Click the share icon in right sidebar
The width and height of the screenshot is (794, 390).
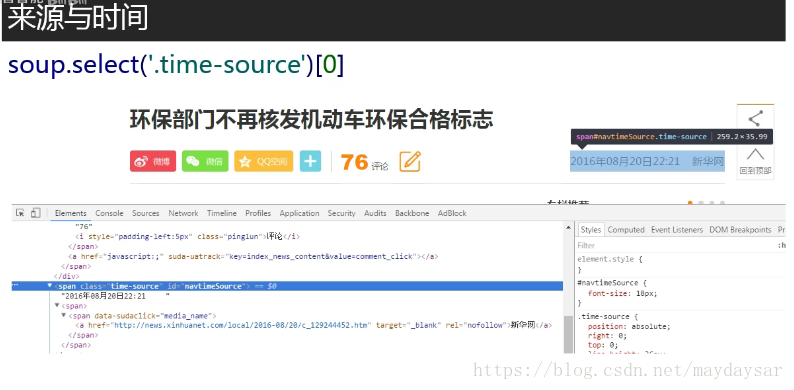point(756,119)
